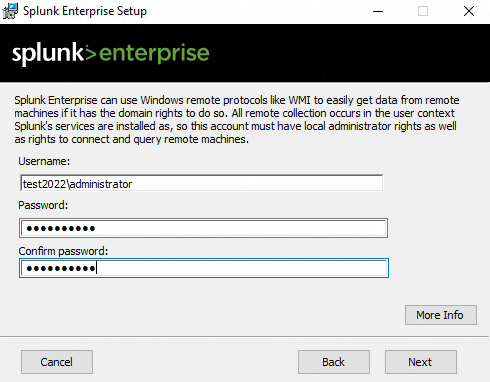Click inside the Confirm password field
Screen dimensions: 490x382
204,268
